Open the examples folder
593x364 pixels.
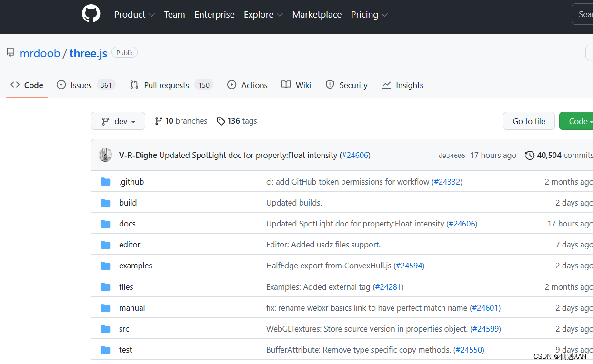[x=136, y=266]
